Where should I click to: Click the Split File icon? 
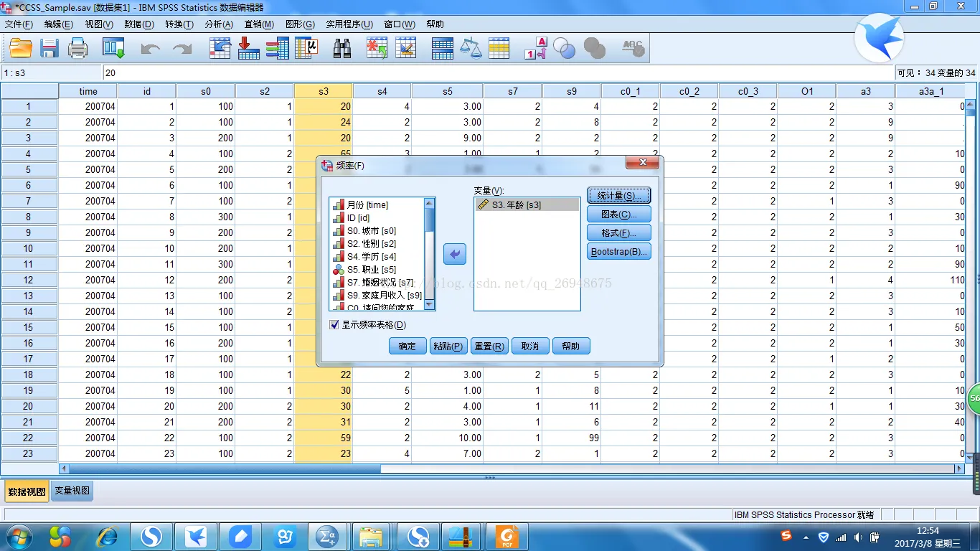click(442, 48)
